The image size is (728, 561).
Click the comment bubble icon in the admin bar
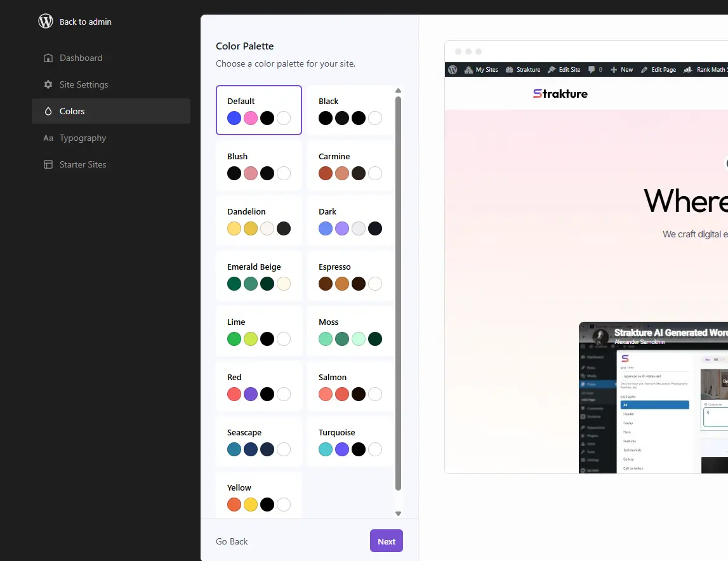tap(590, 70)
